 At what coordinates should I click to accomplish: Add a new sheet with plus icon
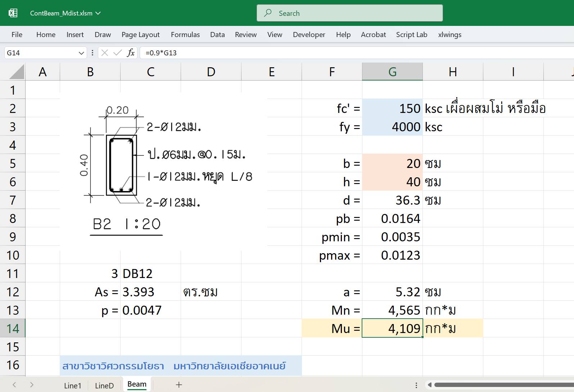[179, 385]
